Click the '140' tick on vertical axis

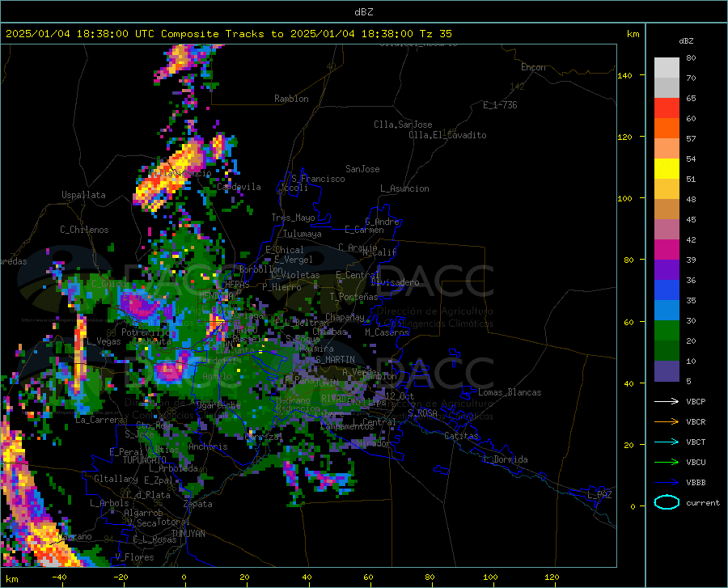click(x=624, y=75)
